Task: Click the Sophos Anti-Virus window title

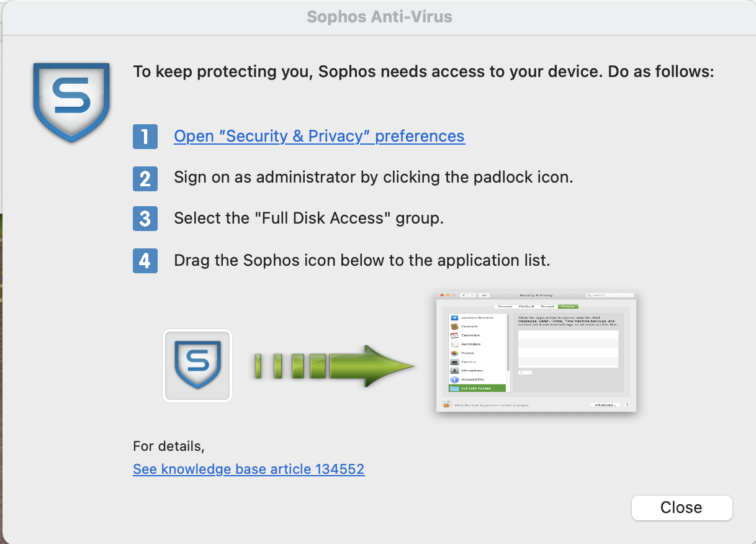Action: click(380, 17)
